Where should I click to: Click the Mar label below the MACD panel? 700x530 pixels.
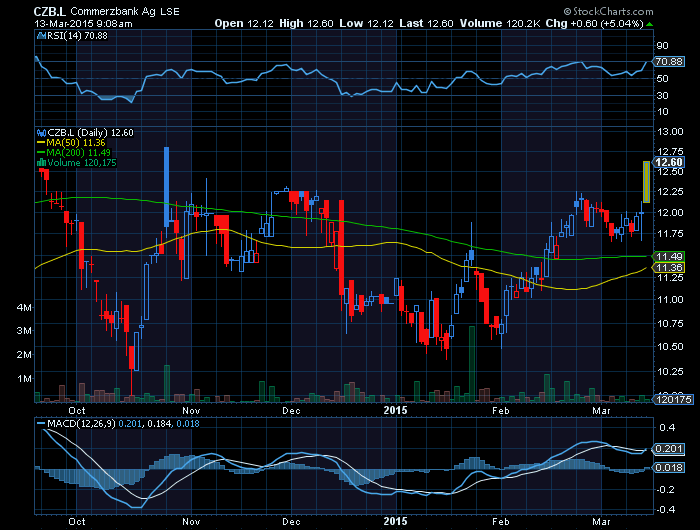pos(601,522)
